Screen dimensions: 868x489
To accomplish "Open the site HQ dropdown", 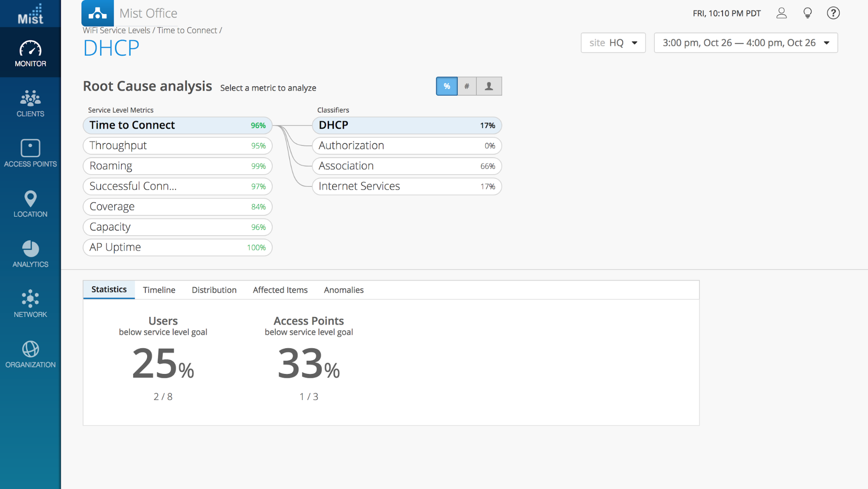I will [613, 43].
